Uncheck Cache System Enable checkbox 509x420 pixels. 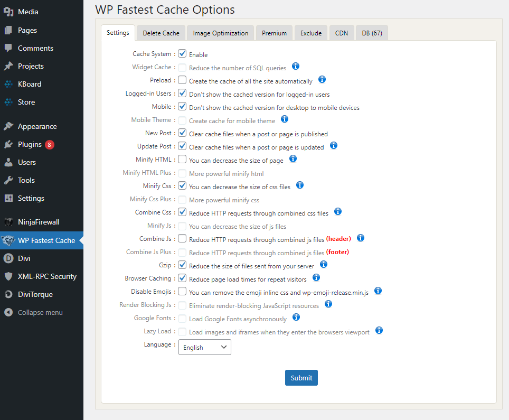point(182,53)
